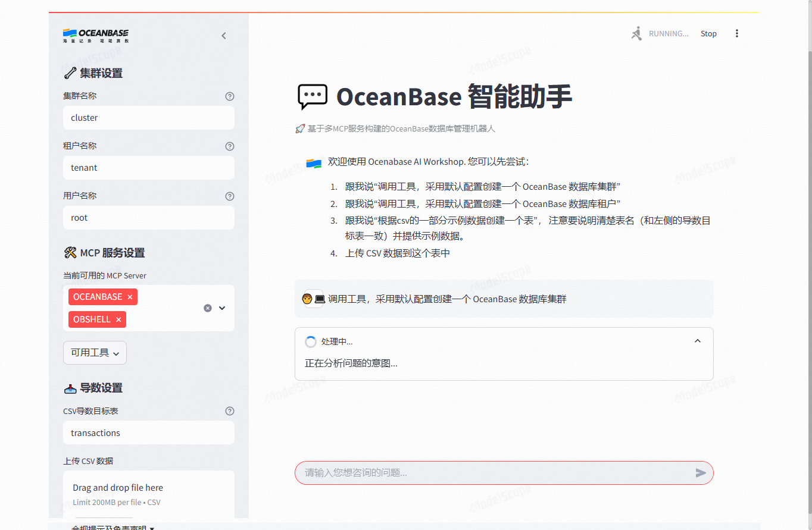Collapse the 处理中 processing panel
Viewport: 812px width, 530px height.
(x=697, y=340)
